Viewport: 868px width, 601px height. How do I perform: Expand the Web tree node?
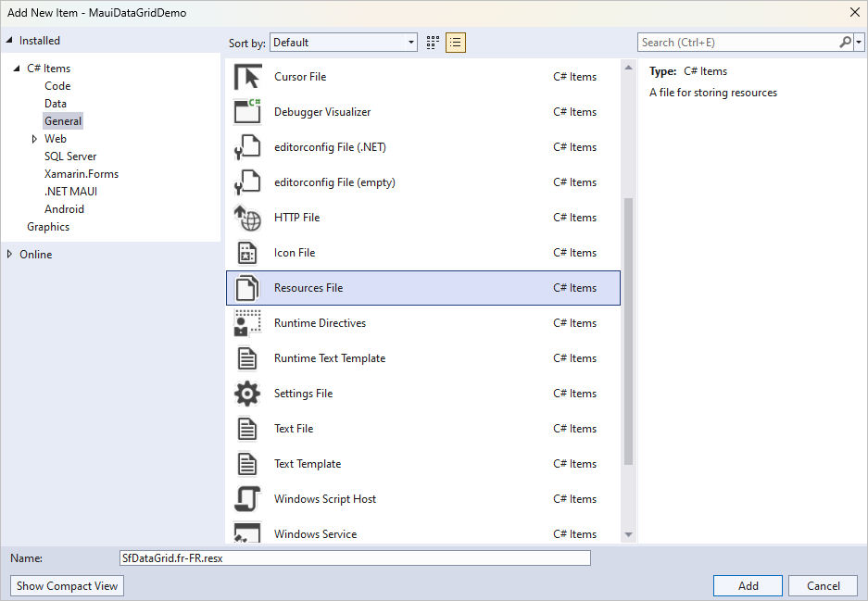[34, 139]
